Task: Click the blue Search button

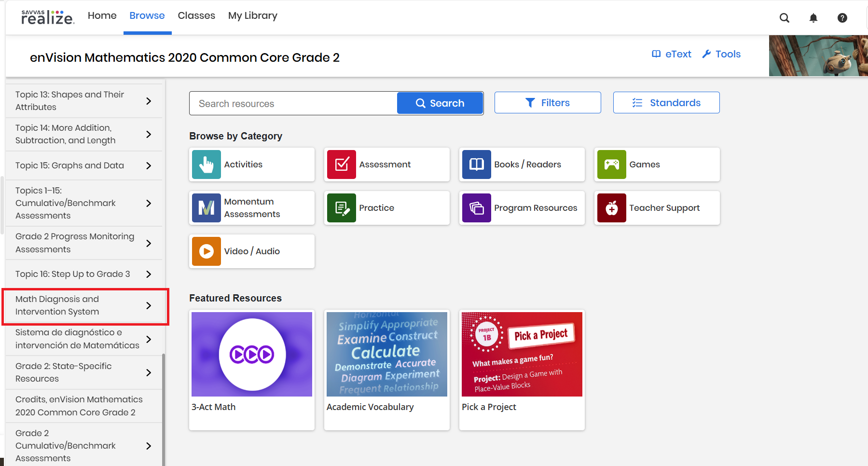Action: 440,103
